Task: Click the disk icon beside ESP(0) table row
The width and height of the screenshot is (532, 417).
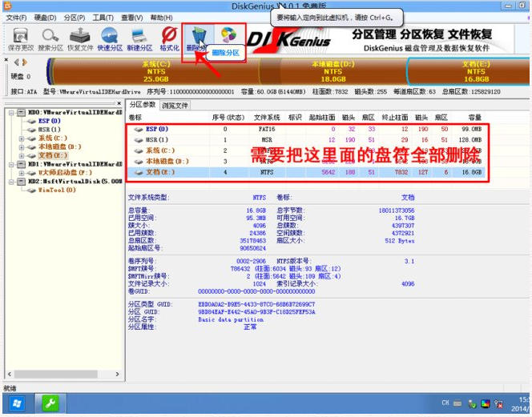Action: point(138,130)
